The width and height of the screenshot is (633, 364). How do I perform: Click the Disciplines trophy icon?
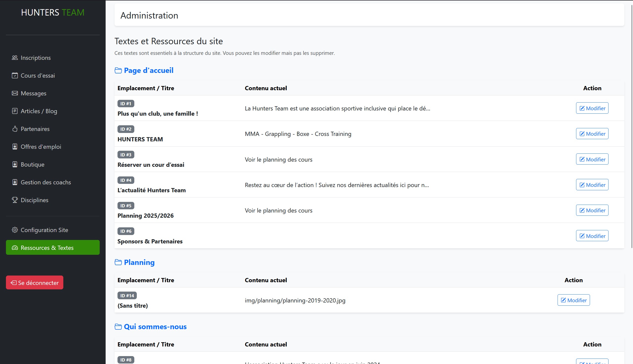[x=15, y=200]
